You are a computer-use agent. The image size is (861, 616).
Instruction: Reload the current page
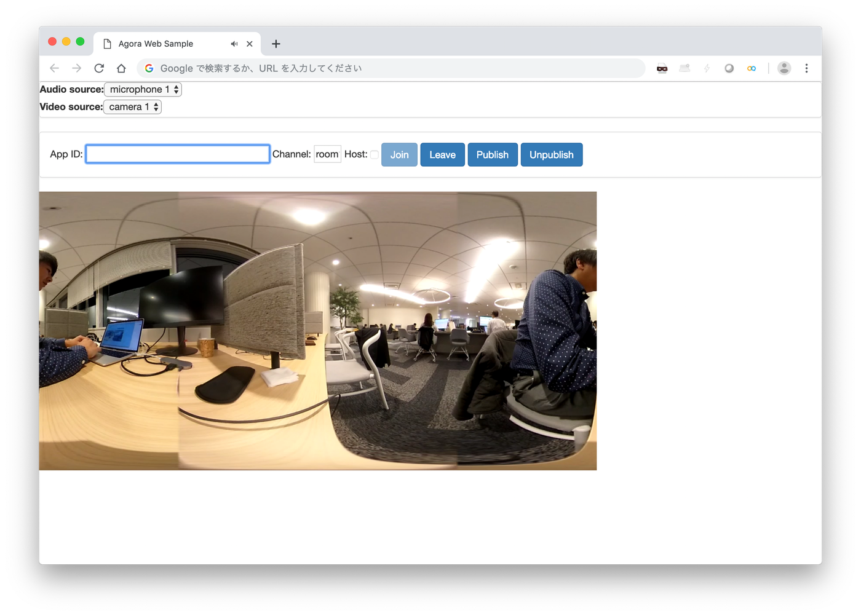(x=99, y=68)
